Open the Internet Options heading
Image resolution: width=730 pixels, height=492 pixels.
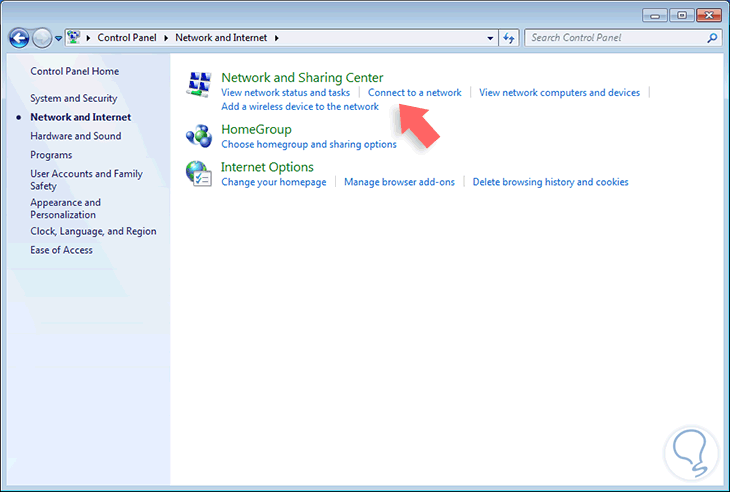tap(267, 167)
